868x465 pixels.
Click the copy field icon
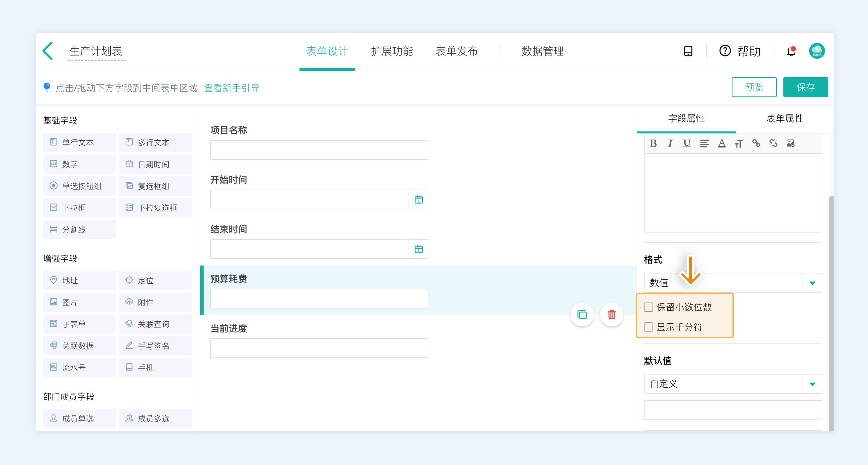pyautogui.click(x=582, y=314)
